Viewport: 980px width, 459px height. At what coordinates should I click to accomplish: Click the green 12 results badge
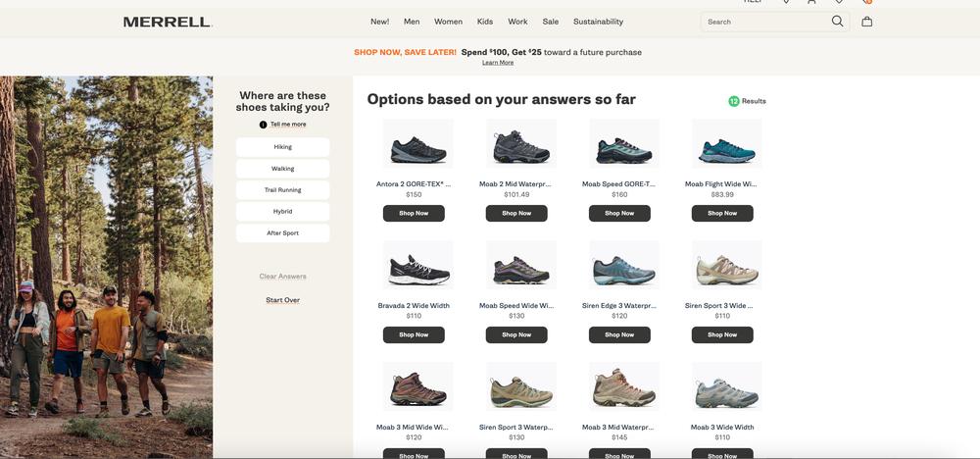click(x=734, y=101)
